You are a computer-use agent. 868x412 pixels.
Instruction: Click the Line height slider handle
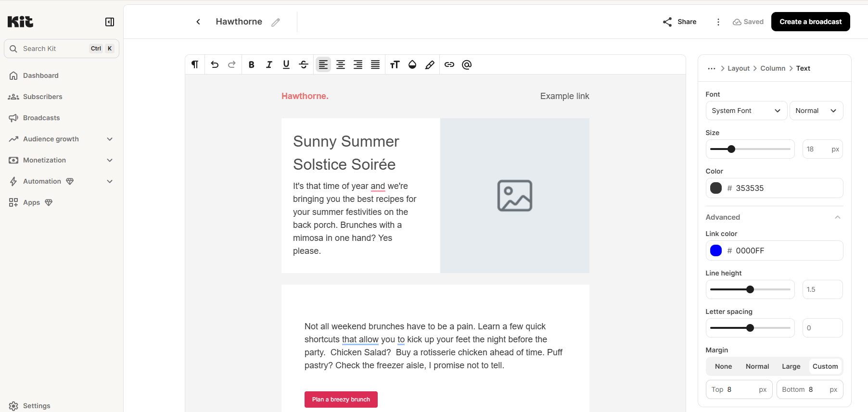[x=750, y=289]
